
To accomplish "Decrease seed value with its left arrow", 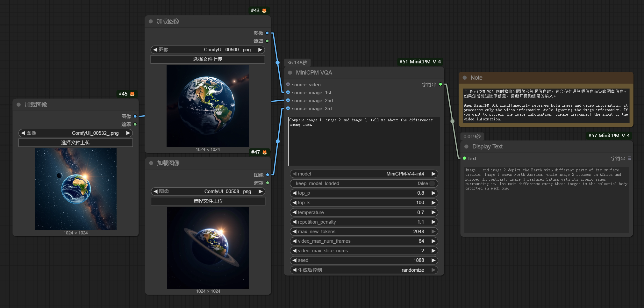I will tap(294, 260).
